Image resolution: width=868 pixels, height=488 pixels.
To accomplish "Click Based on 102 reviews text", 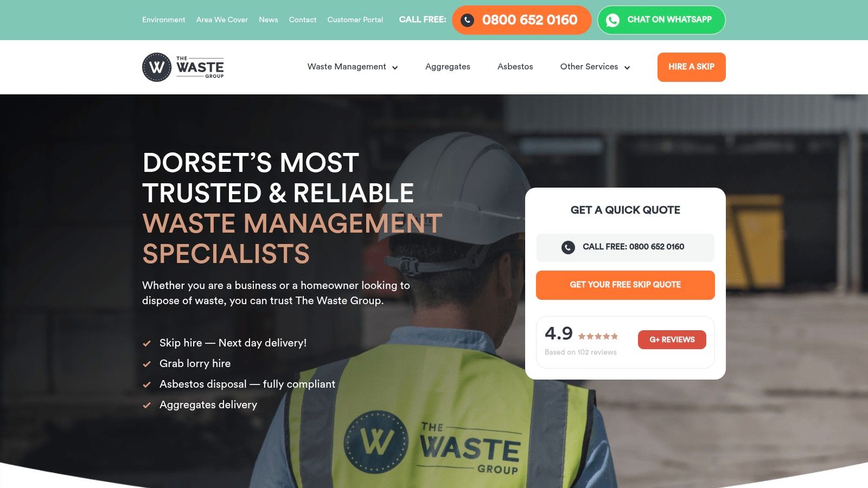I will point(580,352).
